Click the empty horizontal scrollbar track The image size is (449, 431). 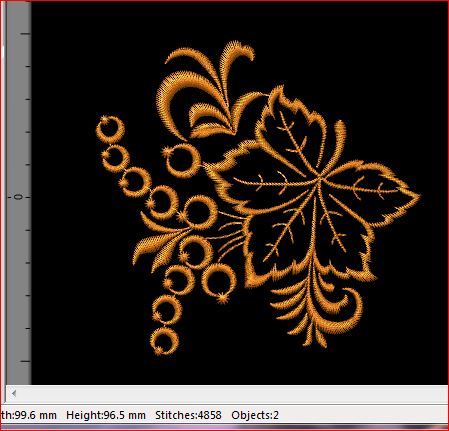pos(233,394)
